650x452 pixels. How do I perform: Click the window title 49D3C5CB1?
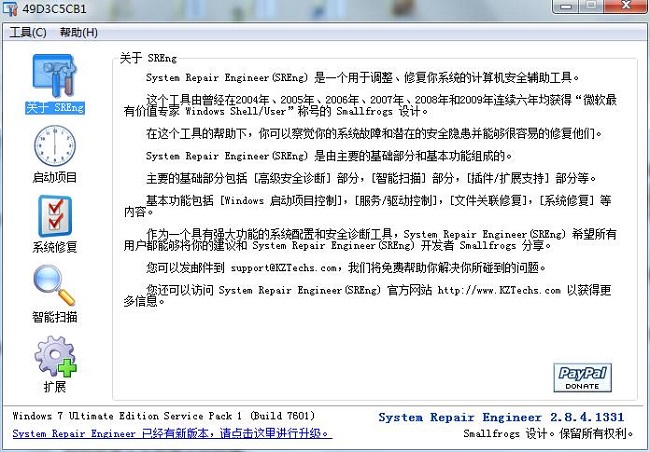click(x=54, y=9)
